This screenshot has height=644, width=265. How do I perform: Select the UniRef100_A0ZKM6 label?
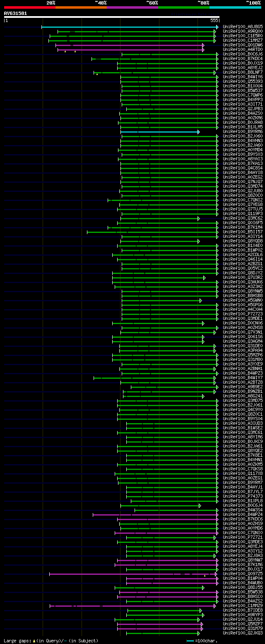click(x=243, y=118)
